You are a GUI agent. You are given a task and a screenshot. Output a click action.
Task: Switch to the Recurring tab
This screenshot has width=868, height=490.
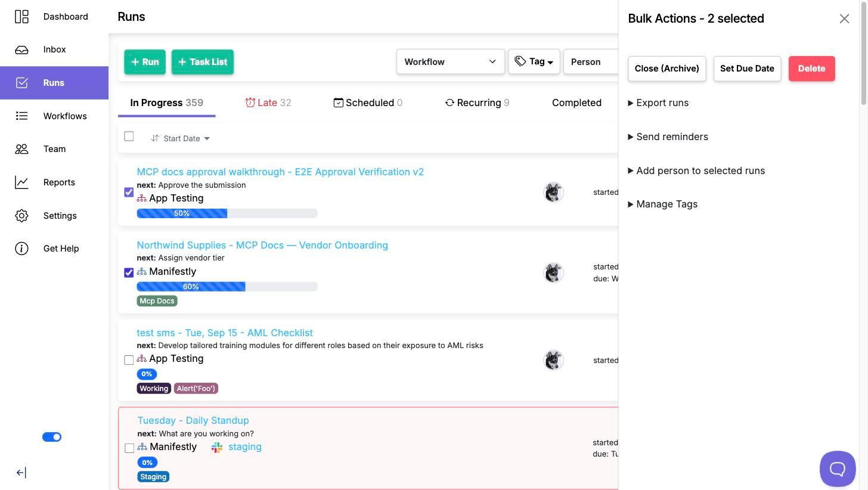[x=477, y=103]
